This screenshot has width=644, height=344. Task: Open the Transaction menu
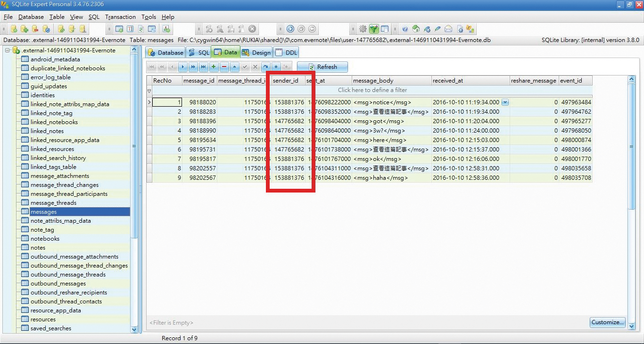(x=120, y=17)
